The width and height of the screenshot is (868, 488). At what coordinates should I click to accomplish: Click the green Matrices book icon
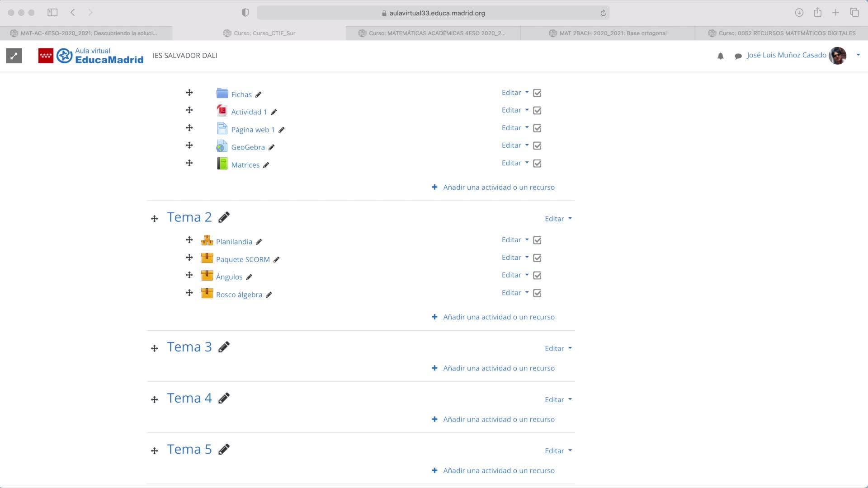(222, 164)
